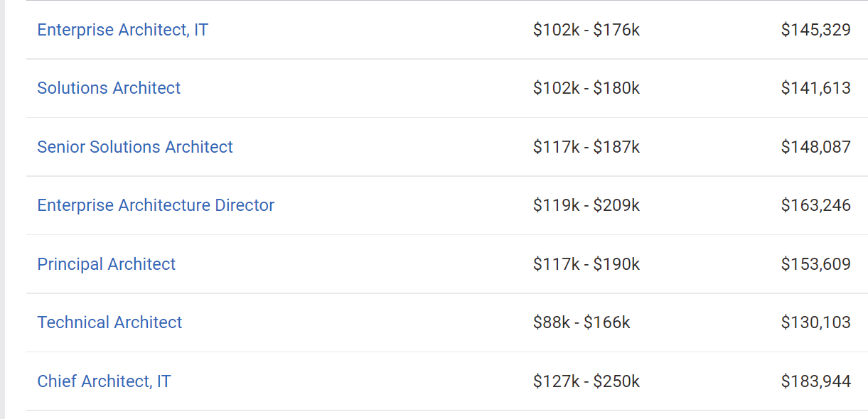Click the Senior Solutions Architect link
The height and width of the screenshot is (419, 868).
tap(135, 147)
